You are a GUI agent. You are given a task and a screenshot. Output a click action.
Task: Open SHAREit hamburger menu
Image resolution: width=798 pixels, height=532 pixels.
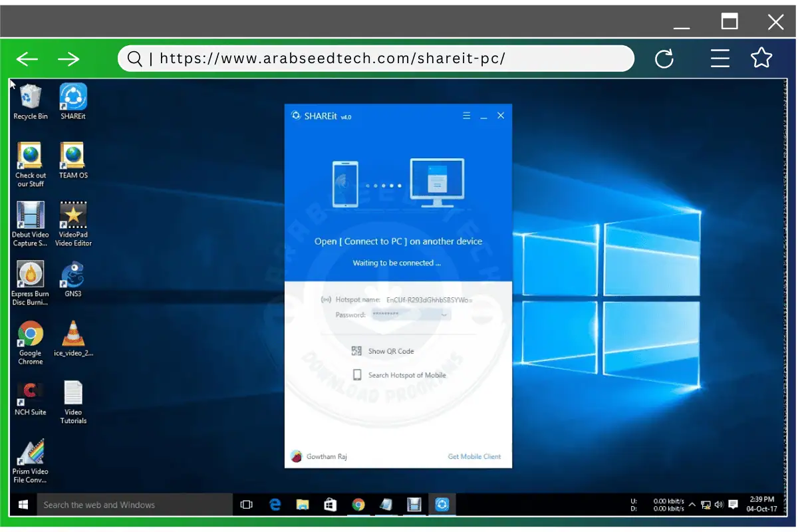[466, 116]
